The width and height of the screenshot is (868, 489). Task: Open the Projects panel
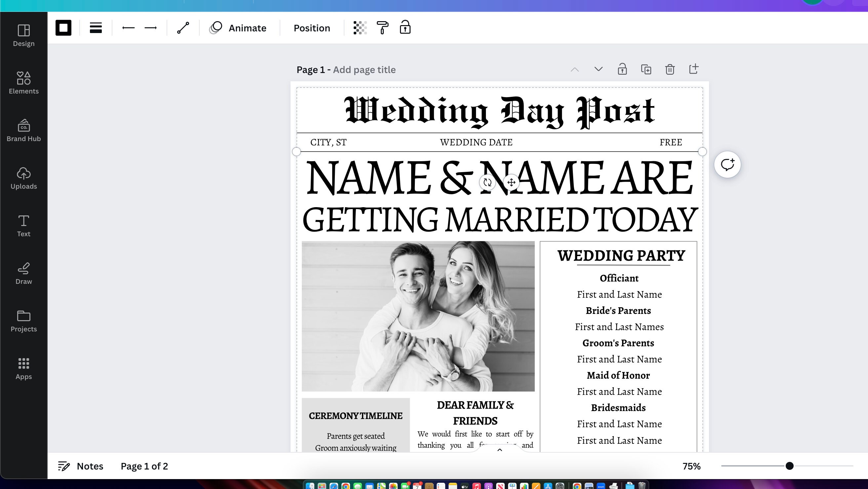[x=23, y=320]
